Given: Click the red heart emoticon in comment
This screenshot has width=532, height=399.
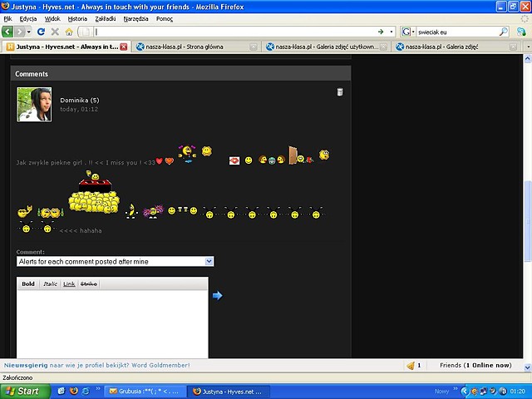Looking at the screenshot, I should tap(159, 161).
